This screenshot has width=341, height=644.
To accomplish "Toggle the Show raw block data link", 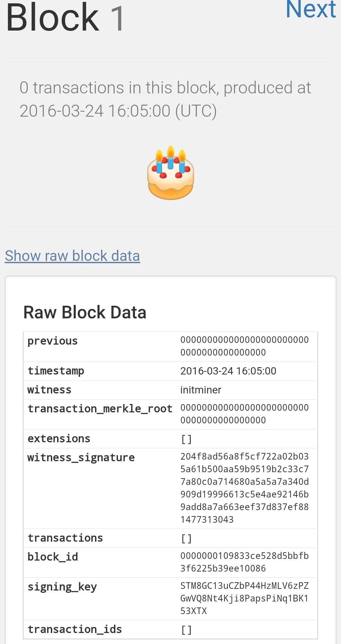I will pos(72,256).
